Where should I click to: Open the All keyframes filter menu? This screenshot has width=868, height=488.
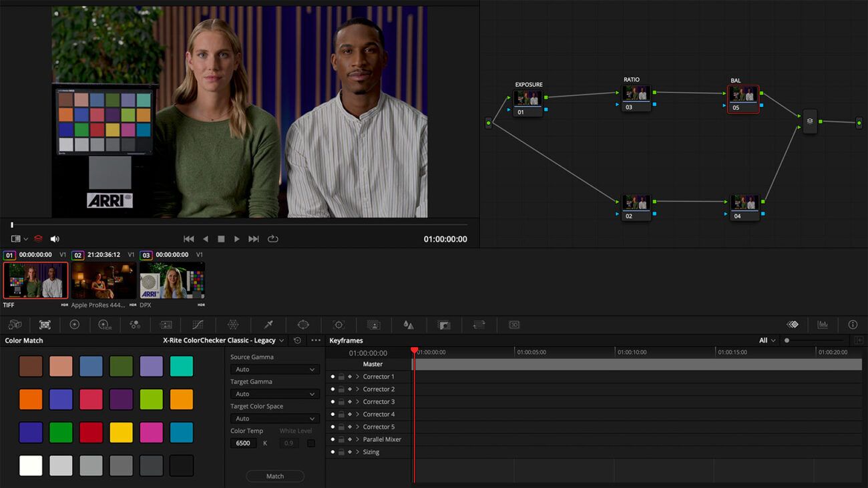(x=765, y=340)
